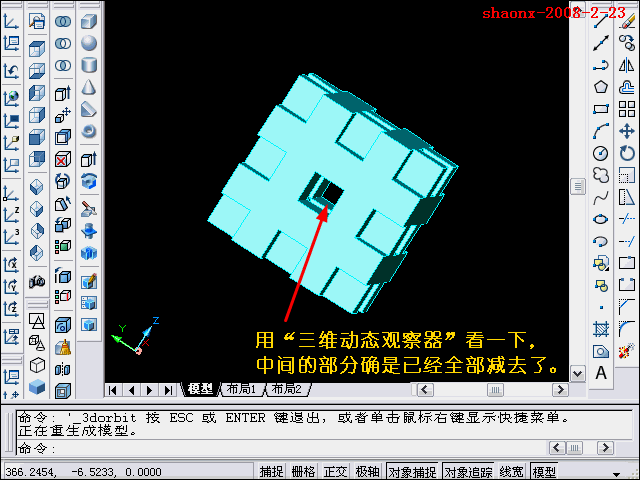Click the horizontal scrollbar thumb

click(x=495, y=390)
